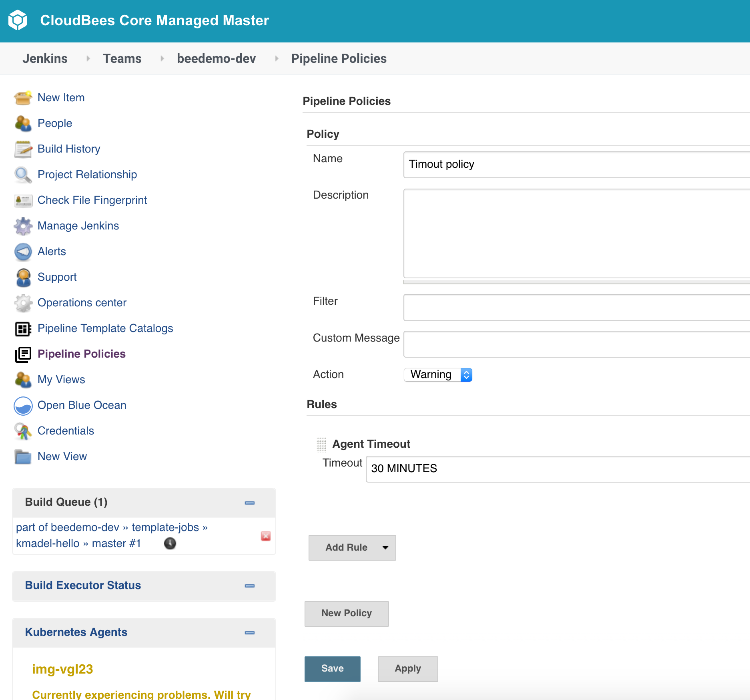This screenshot has width=750, height=700.
Task: Click the Operations center gear icon
Action: (23, 303)
